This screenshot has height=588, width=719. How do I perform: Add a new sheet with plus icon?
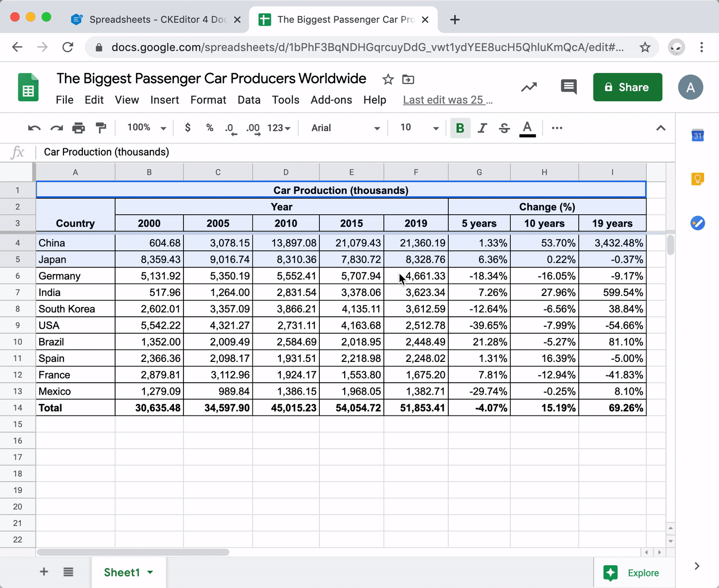[44, 572]
